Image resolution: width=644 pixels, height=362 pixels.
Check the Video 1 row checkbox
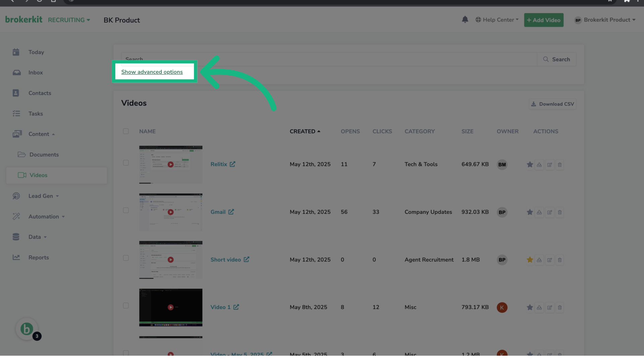coord(126,305)
